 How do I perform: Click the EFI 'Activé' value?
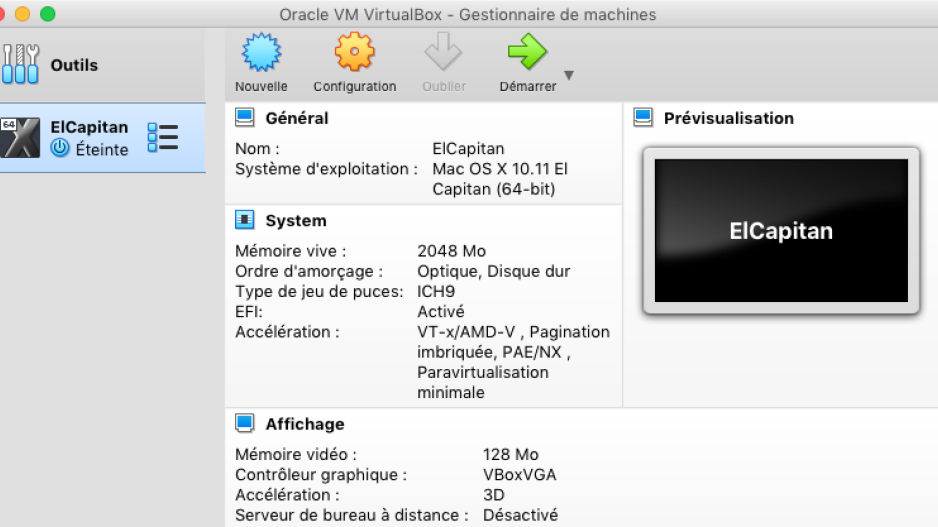441,312
